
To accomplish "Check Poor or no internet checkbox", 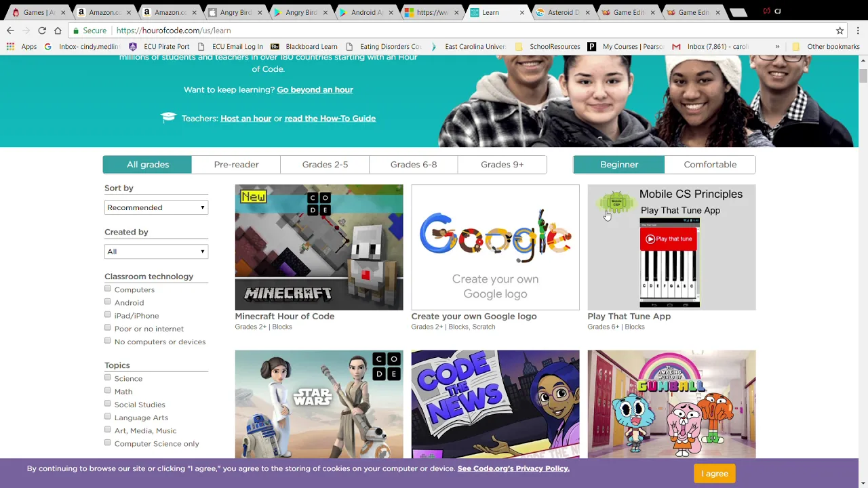I will 108,327.
